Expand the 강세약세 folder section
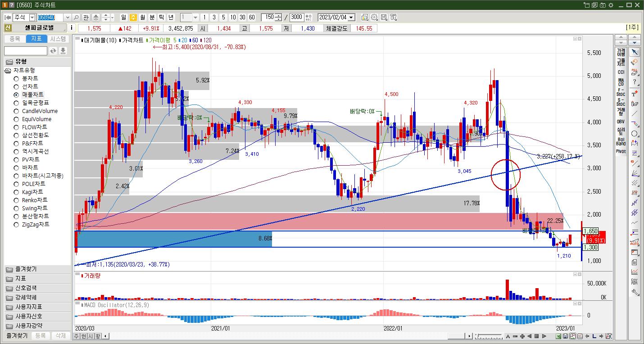644x344 pixels. tap(37, 298)
